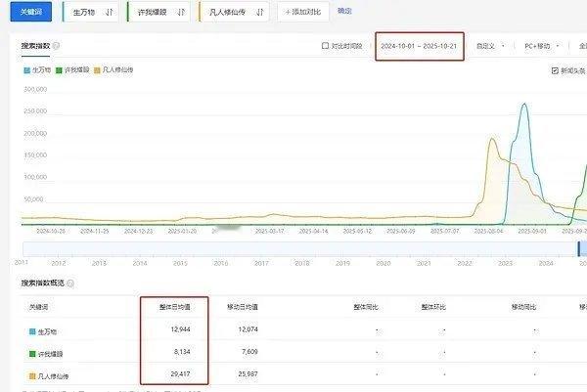
Task: Click the 2025-03-17 date label on chart axis
Action: (x=270, y=232)
